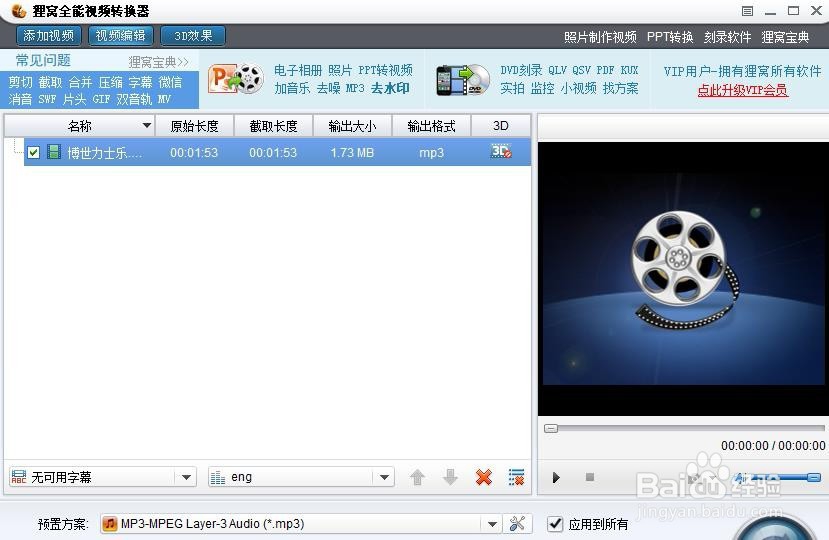The width and height of the screenshot is (829, 540).
Task: Click the phone-to-DVD burning icon
Action: (463, 79)
